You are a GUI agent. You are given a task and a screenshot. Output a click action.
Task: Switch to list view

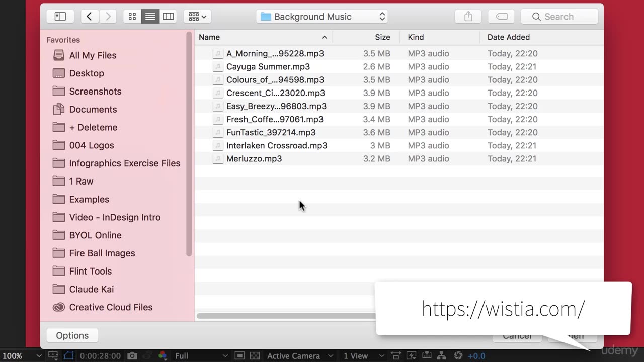tap(150, 17)
